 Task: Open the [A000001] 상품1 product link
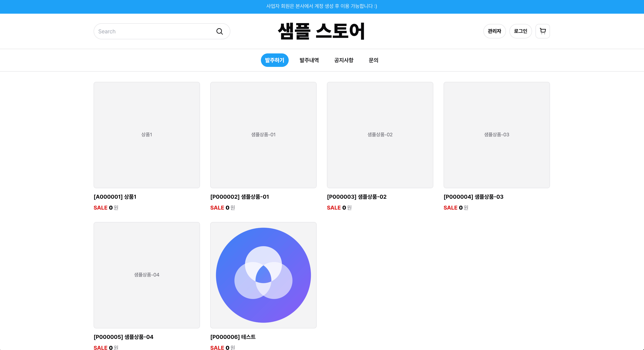[115, 197]
